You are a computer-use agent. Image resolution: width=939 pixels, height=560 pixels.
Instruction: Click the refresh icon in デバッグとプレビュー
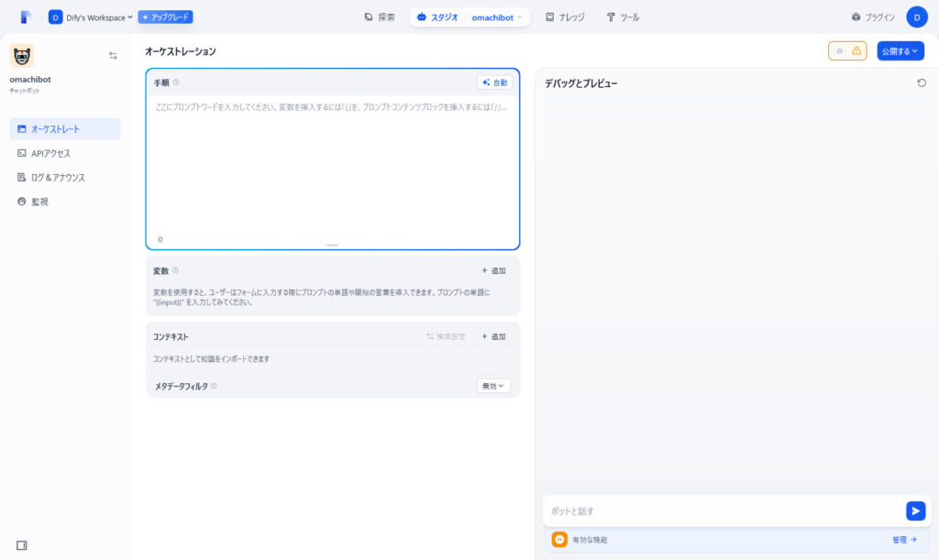tap(922, 82)
